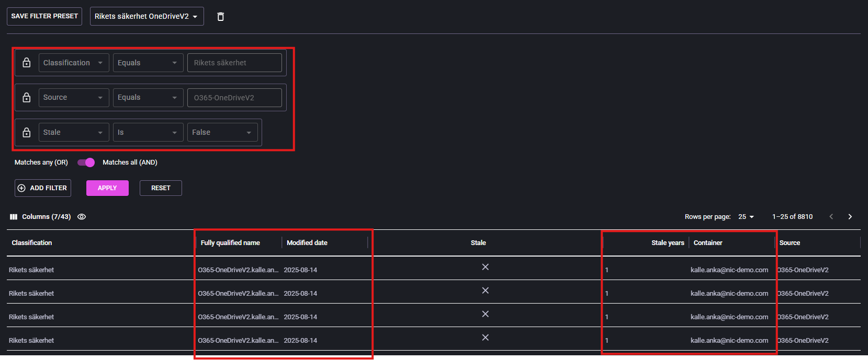
Task: Go to next page of results
Action: pyautogui.click(x=850, y=217)
